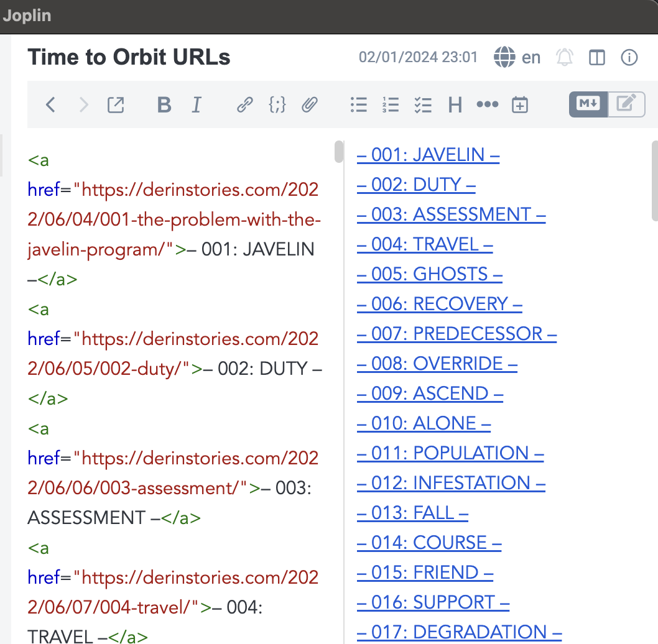Click the editor pane scrollbar thumb

coord(339,152)
